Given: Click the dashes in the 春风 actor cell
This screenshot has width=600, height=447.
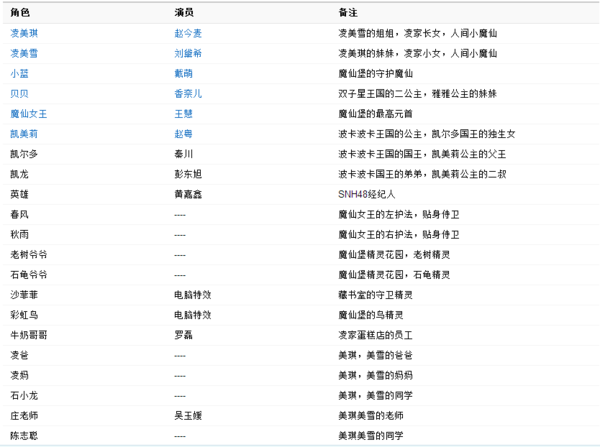Looking at the screenshot, I should [180, 215].
